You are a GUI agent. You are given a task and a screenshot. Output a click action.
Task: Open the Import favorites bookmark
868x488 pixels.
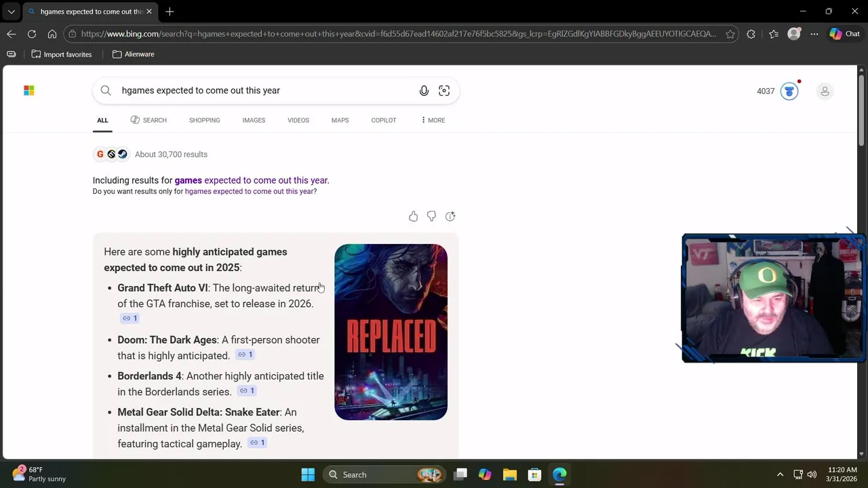pos(62,54)
